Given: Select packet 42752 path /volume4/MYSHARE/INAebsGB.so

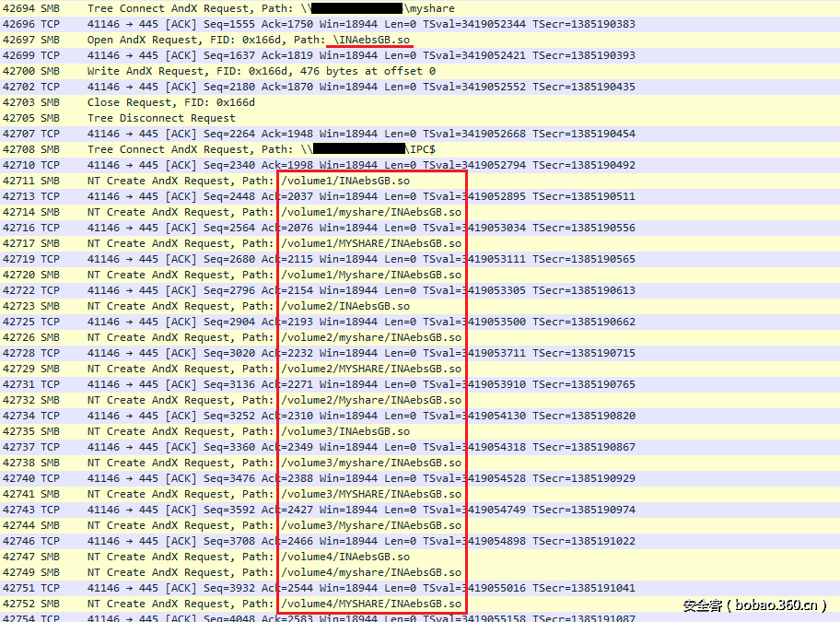Looking at the screenshot, I should point(420,604).
